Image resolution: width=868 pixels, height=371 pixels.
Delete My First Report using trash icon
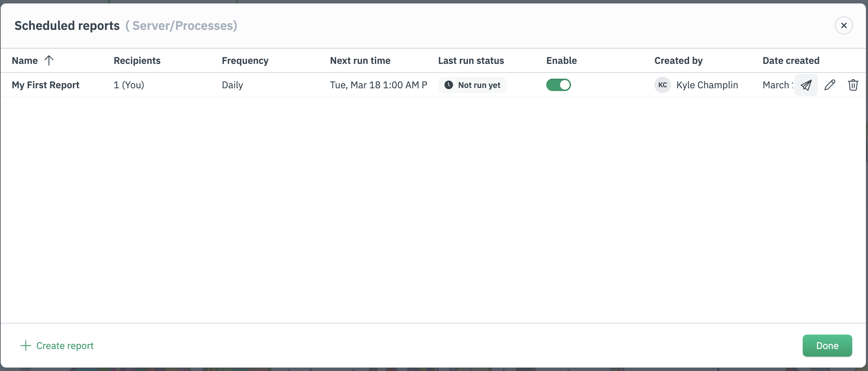(x=853, y=85)
